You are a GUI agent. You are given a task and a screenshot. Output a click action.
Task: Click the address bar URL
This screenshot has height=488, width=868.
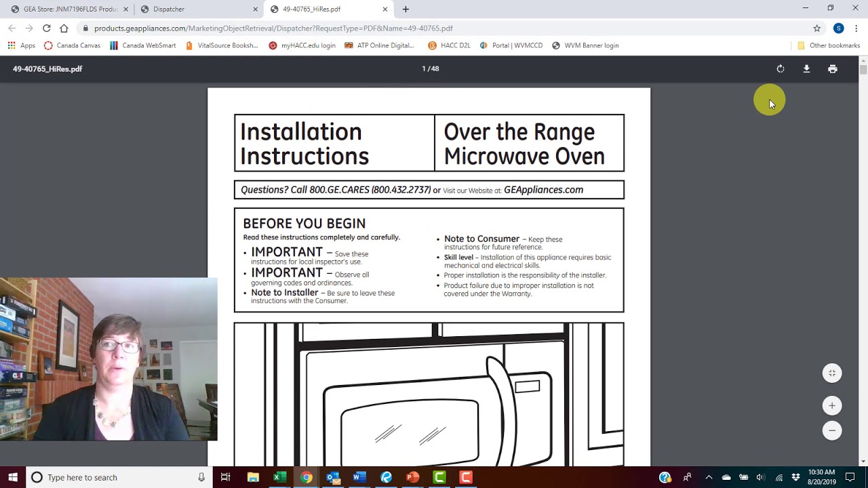click(273, 28)
